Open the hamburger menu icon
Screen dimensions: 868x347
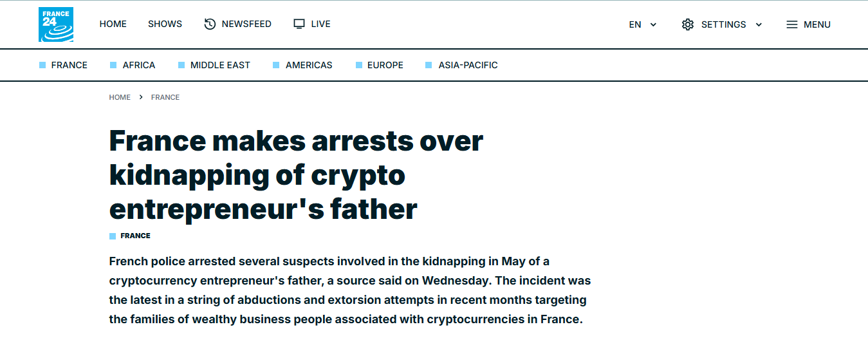[792, 24]
